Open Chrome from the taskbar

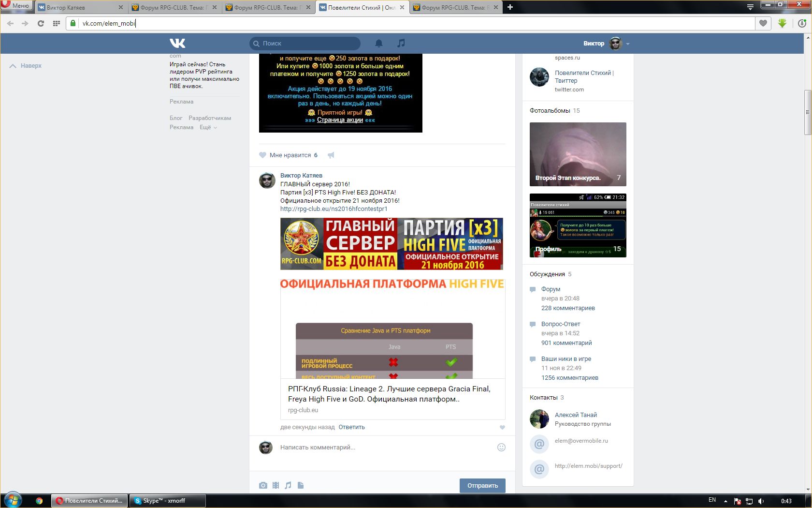39,501
